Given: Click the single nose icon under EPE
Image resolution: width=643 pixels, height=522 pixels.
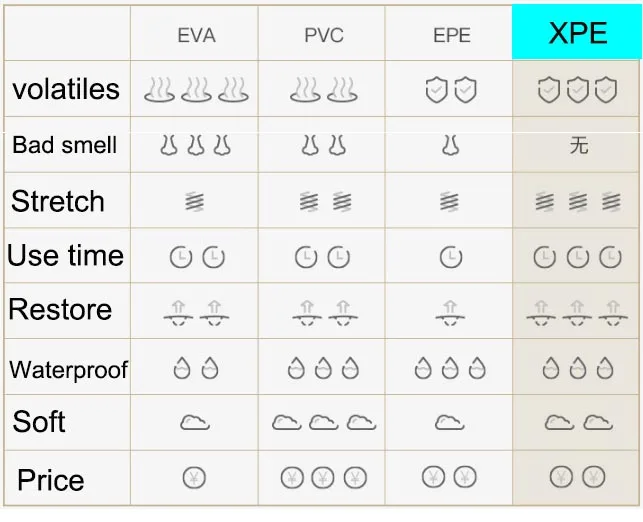Looking at the screenshot, I should point(450,146).
